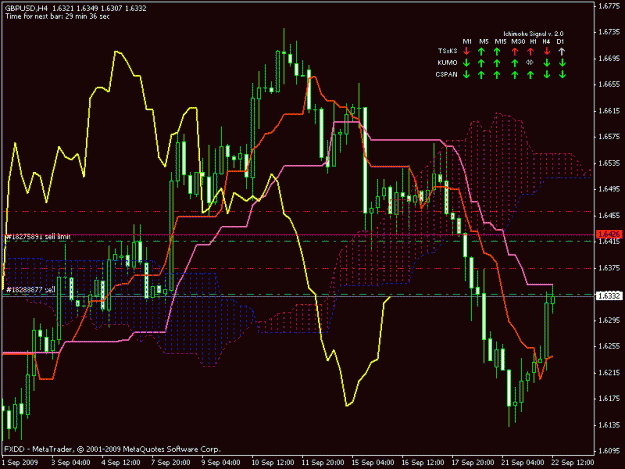625x469 pixels.
Task: Click the CSPAN H4 green down arrow
Action: [x=547, y=75]
